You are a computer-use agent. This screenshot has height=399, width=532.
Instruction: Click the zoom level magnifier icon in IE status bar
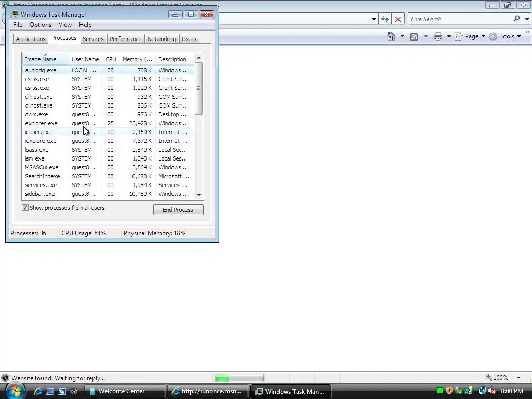[x=488, y=377]
